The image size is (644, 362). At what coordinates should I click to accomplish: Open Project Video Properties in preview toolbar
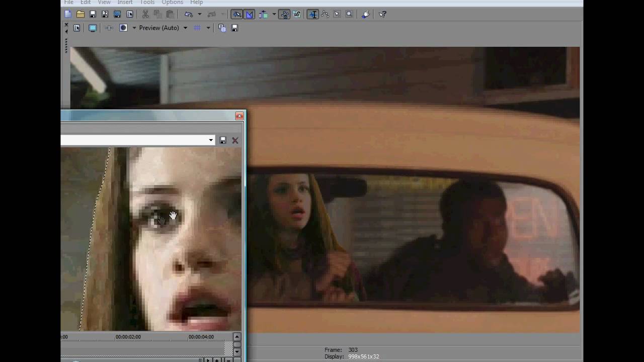coord(76,28)
